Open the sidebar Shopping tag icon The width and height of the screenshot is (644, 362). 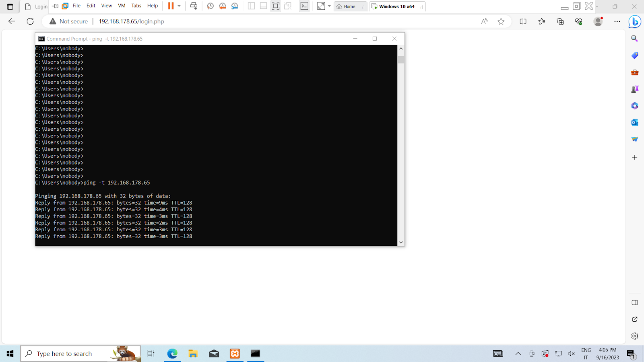coord(635,56)
